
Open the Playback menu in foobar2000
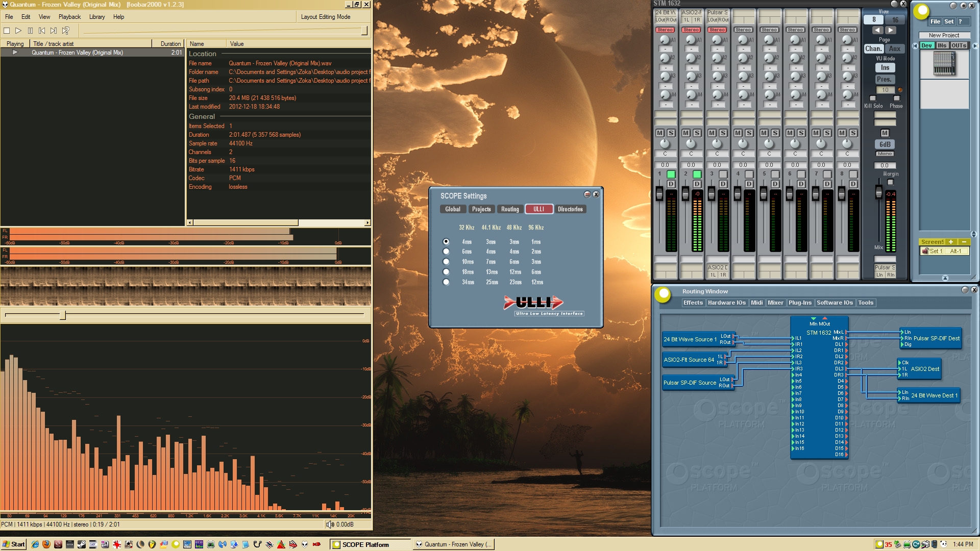coord(69,17)
